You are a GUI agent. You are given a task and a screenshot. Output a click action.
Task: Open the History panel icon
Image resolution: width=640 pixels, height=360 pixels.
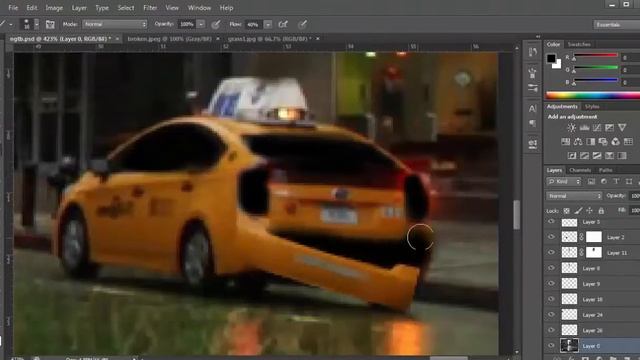pos(532,52)
